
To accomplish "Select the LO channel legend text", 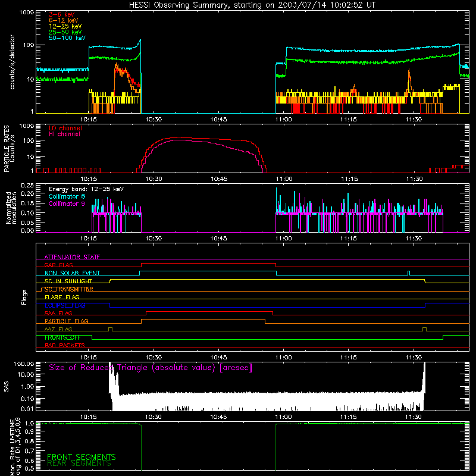I will coord(65,128).
